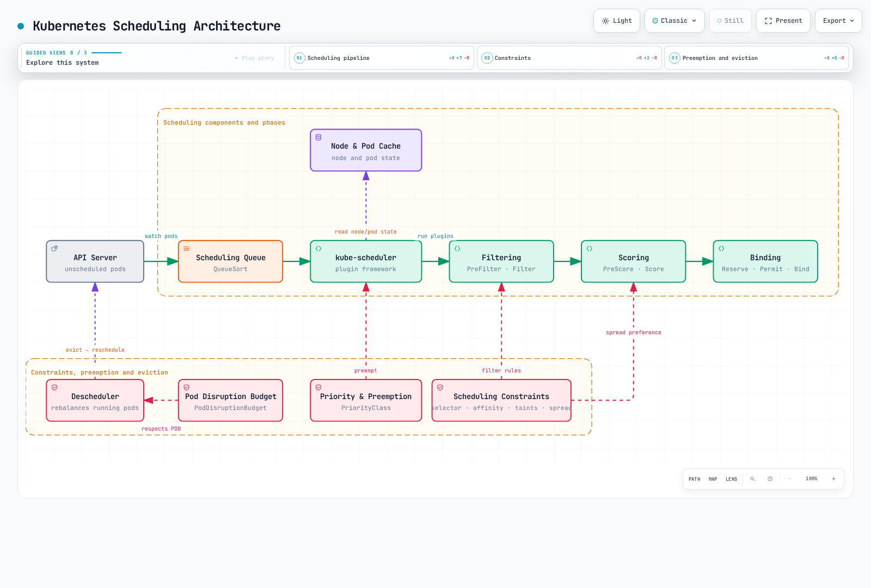Click the 'evict → reschedule' edge label

point(95,350)
